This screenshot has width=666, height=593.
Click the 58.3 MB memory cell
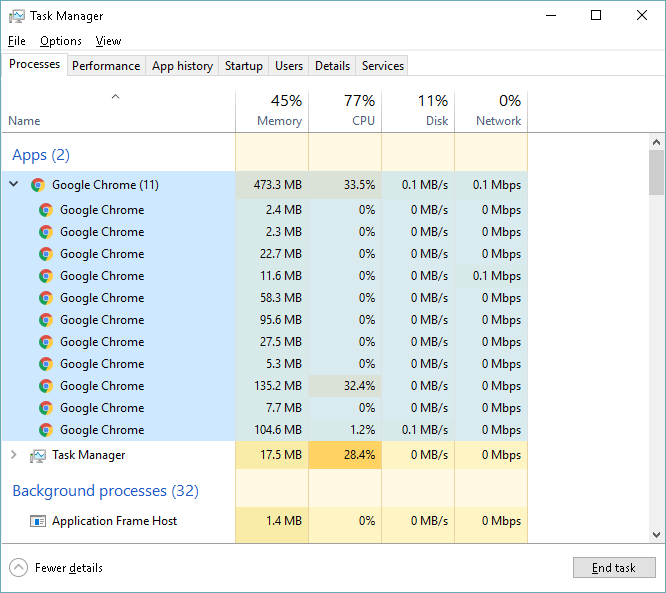pos(272,298)
